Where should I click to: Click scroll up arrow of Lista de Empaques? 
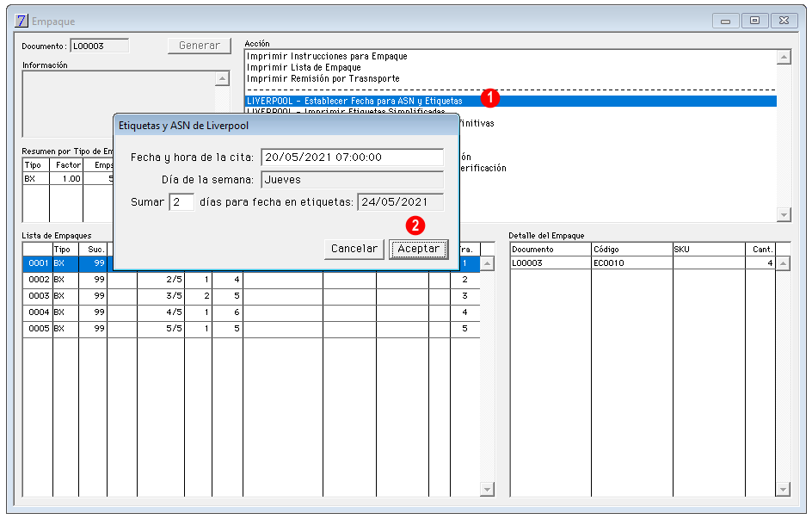(x=488, y=263)
